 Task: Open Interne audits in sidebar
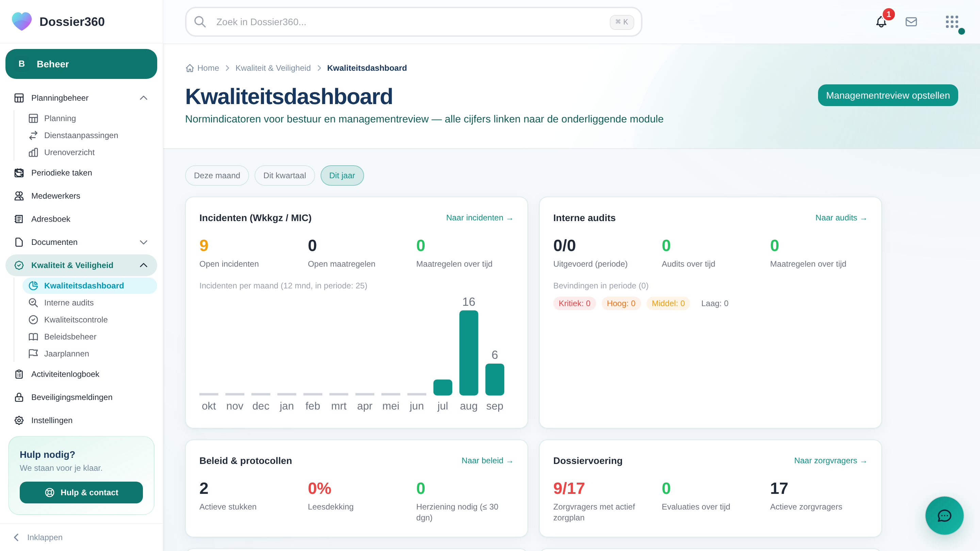90,303
